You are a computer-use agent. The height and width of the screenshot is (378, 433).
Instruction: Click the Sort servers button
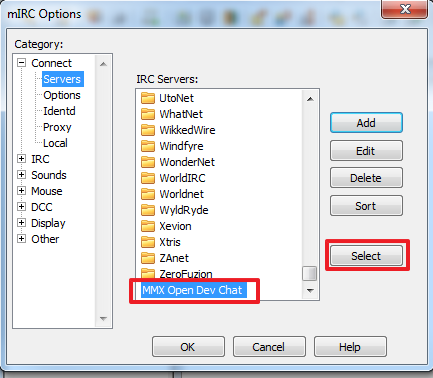(x=366, y=206)
